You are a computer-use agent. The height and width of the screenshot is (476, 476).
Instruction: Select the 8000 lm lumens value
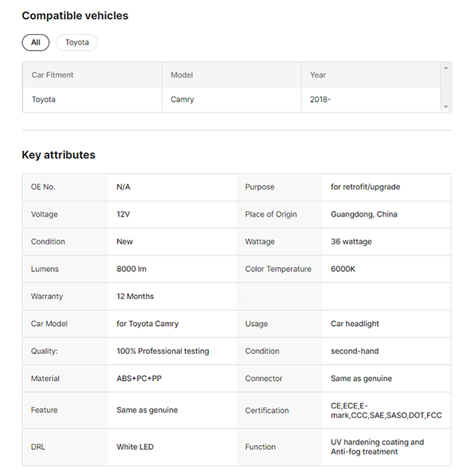coord(132,269)
